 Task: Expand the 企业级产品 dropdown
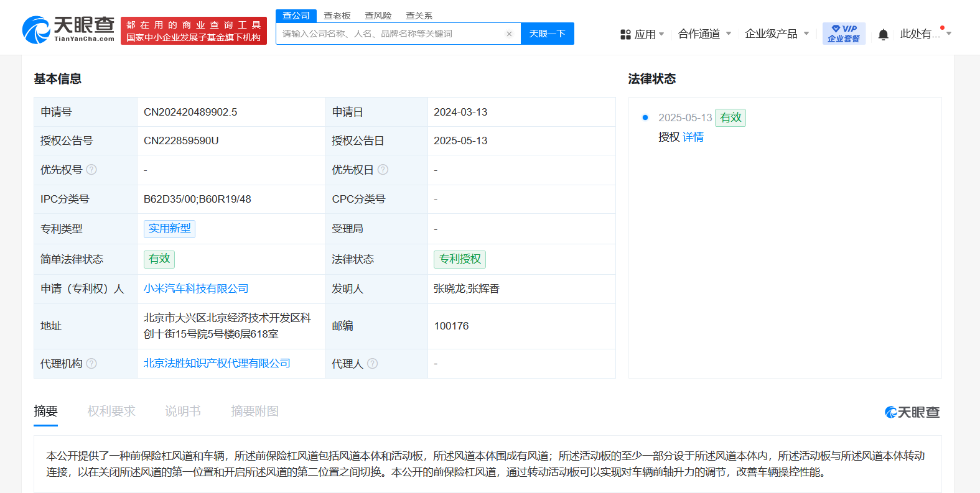(777, 34)
